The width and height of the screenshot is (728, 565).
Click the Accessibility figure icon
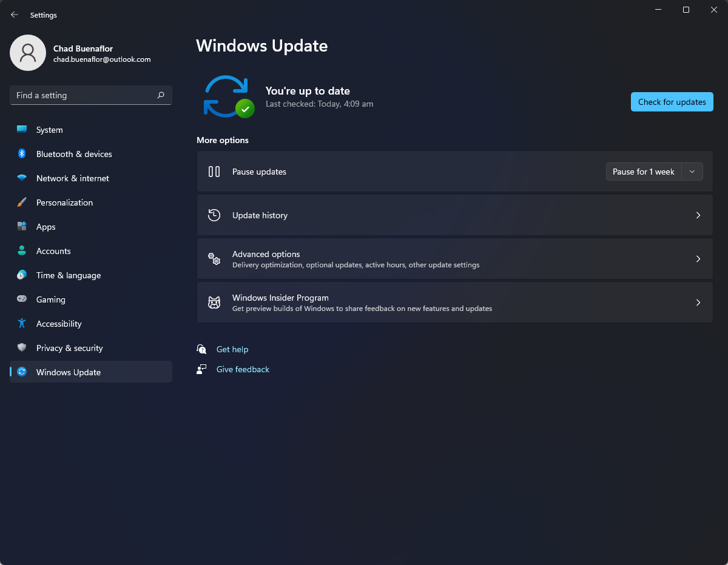click(x=22, y=324)
